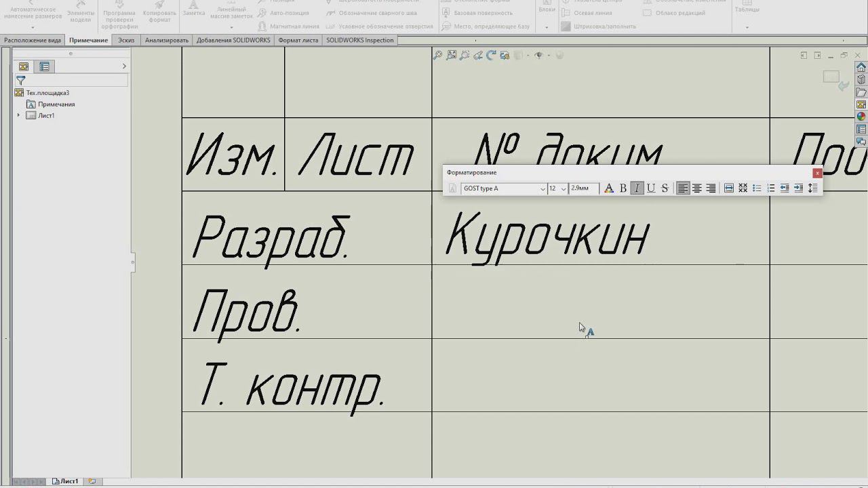The image size is (868, 488).
Task: Center align the text
Action: [x=696, y=188]
